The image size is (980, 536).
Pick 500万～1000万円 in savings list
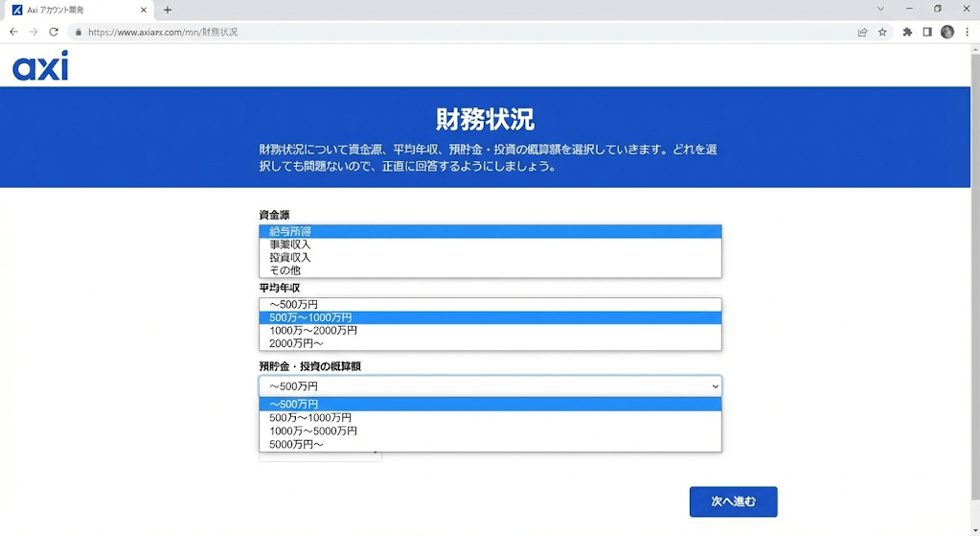[x=310, y=418]
